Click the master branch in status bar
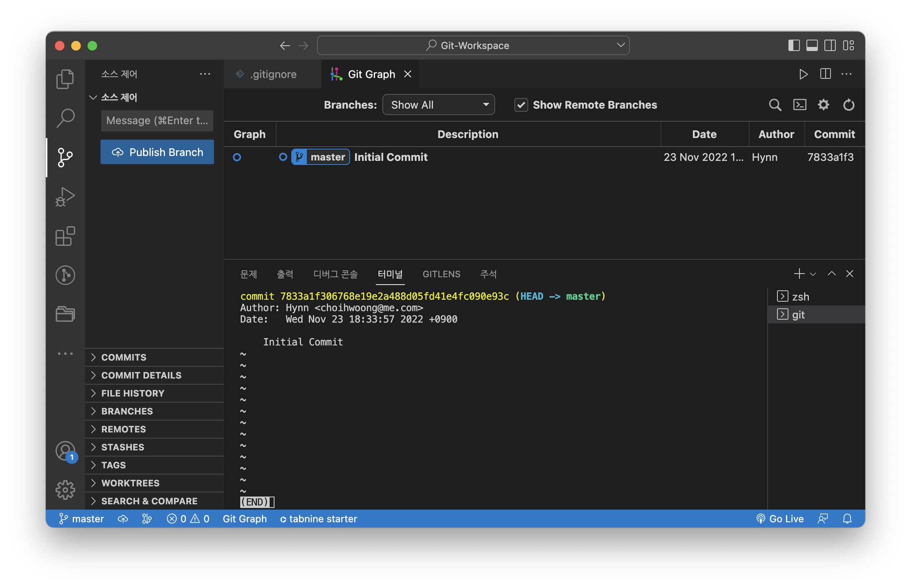 (81, 519)
